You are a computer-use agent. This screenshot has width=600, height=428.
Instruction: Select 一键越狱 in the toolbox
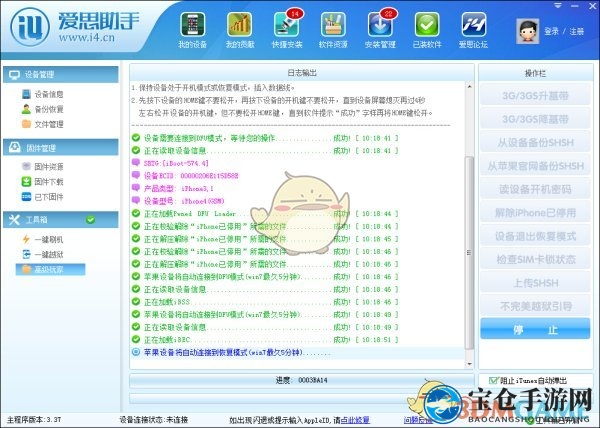click(x=42, y=254)
